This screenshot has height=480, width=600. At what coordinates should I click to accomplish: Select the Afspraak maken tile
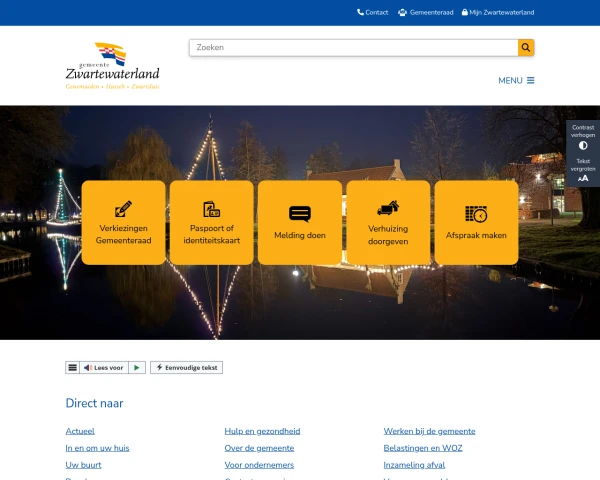(476, 222)
